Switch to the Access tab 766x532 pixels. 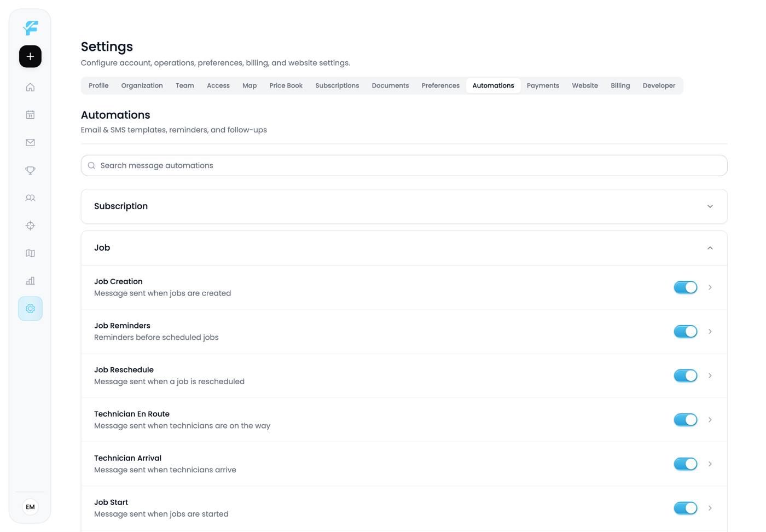click(218, 85)
